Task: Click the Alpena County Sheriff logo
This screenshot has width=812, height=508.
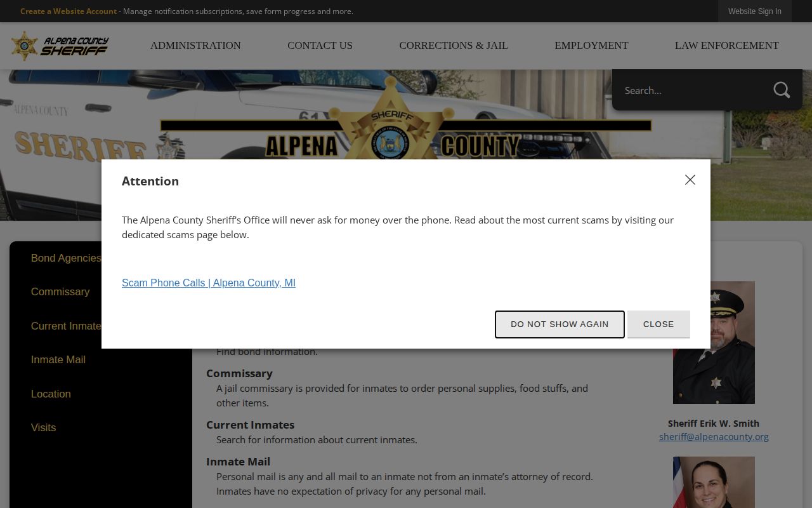Action: point(60,46)
